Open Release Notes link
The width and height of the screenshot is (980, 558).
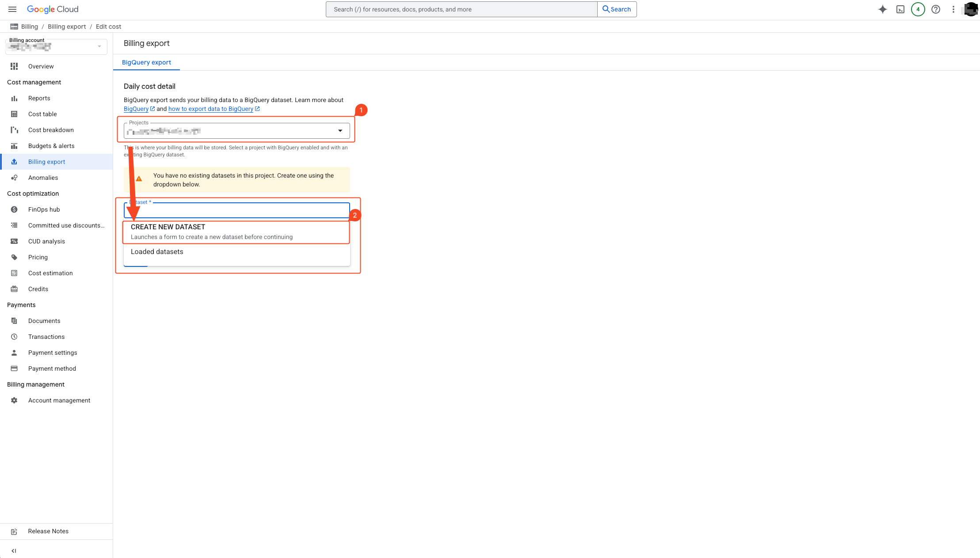(57, 531)
